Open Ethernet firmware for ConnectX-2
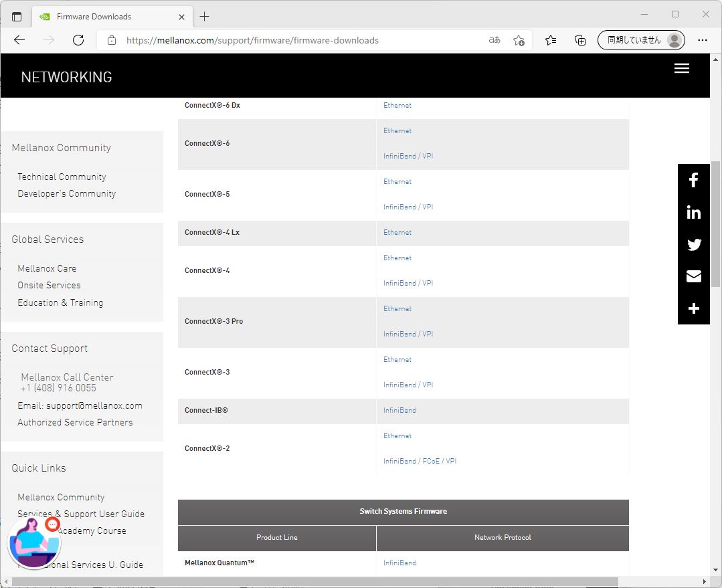The image size is (722, 588). [397, 436]
